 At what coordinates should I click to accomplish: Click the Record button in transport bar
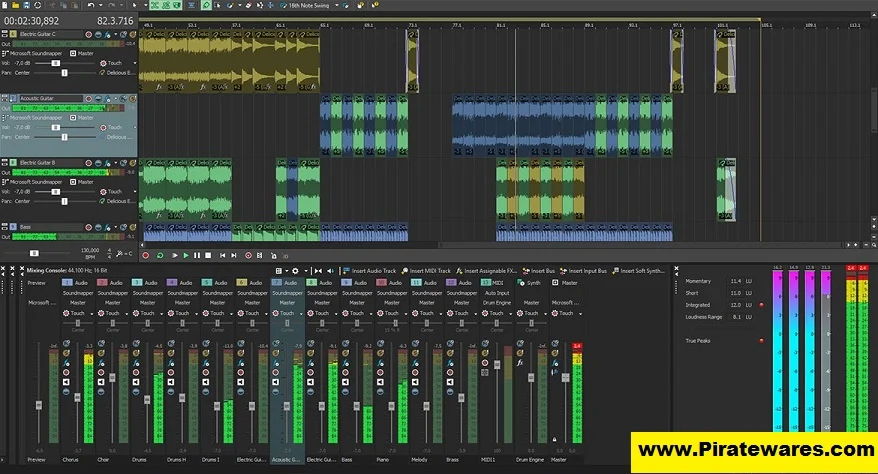[x=146, y=255]
